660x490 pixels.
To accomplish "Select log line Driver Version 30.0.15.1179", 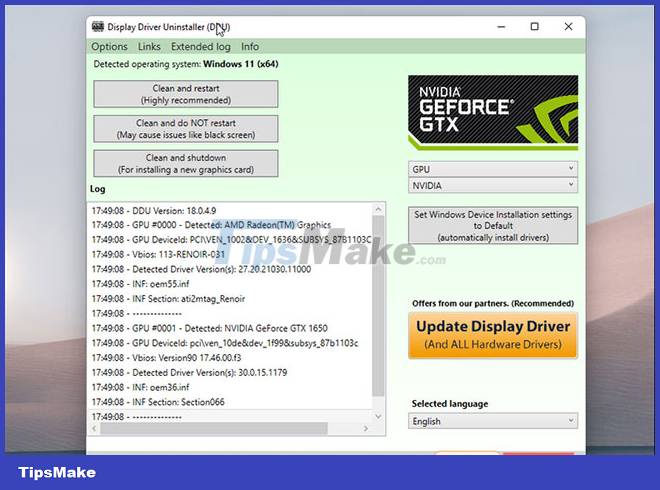I will tap(189, 372).
